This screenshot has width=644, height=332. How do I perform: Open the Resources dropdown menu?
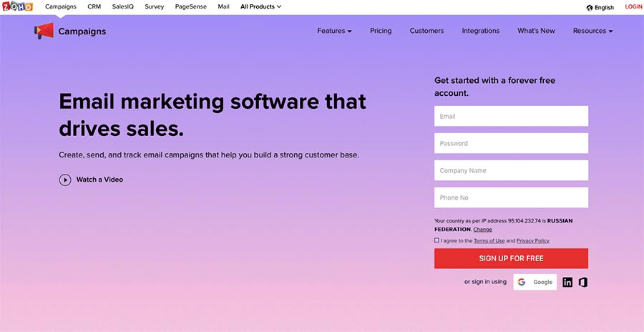592,31
